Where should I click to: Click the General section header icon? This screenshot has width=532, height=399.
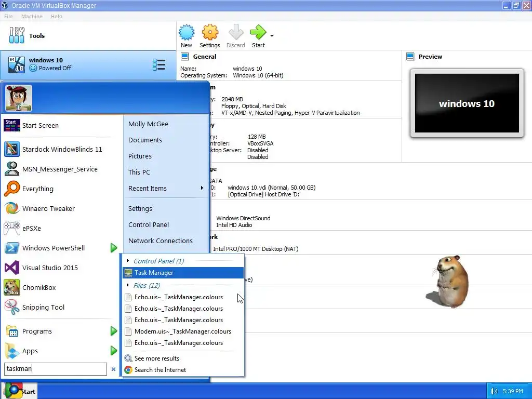(x=184, y=56)
